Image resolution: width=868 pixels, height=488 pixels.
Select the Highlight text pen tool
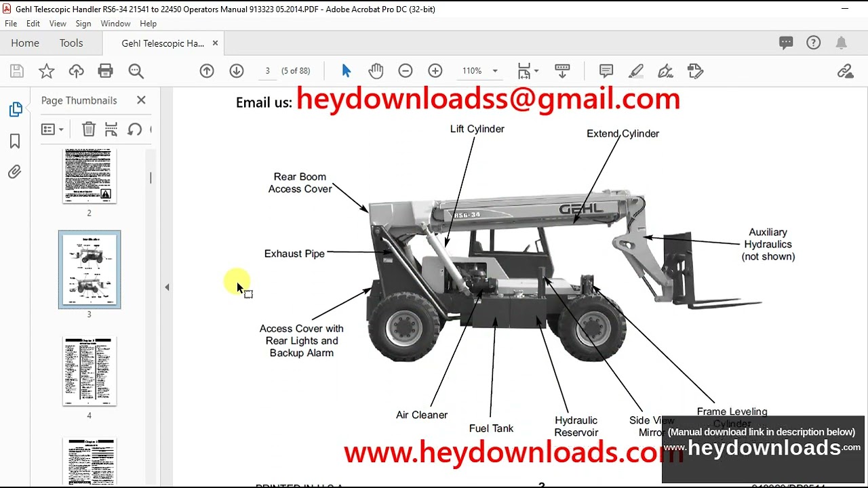[x=636, y=71]
